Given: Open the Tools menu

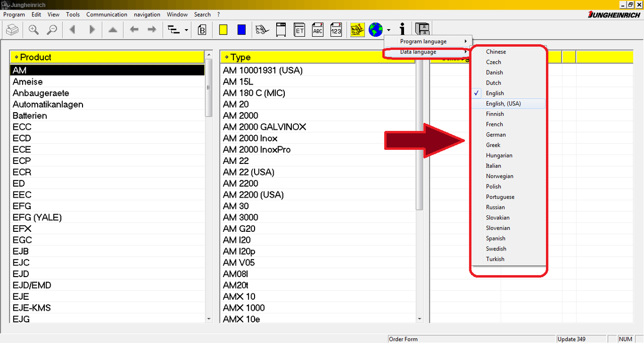Looking at the screenshot, I should point(73,15).
